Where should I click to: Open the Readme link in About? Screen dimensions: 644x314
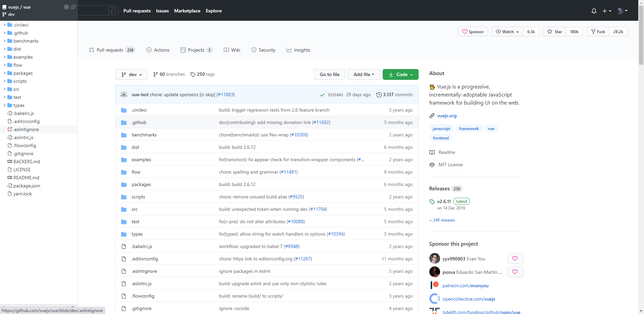point(442,152)
